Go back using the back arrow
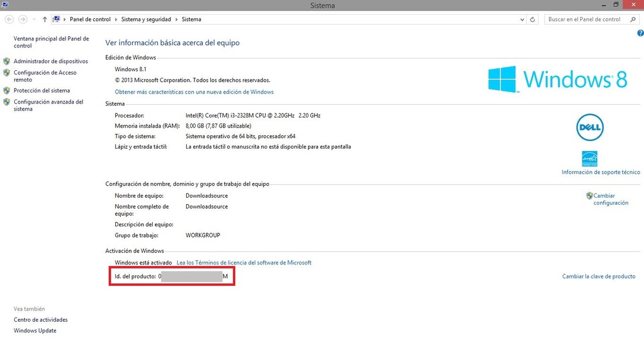The width and height of the screenshot is (644, 341). pyautogui.click(x=9, y=19)
